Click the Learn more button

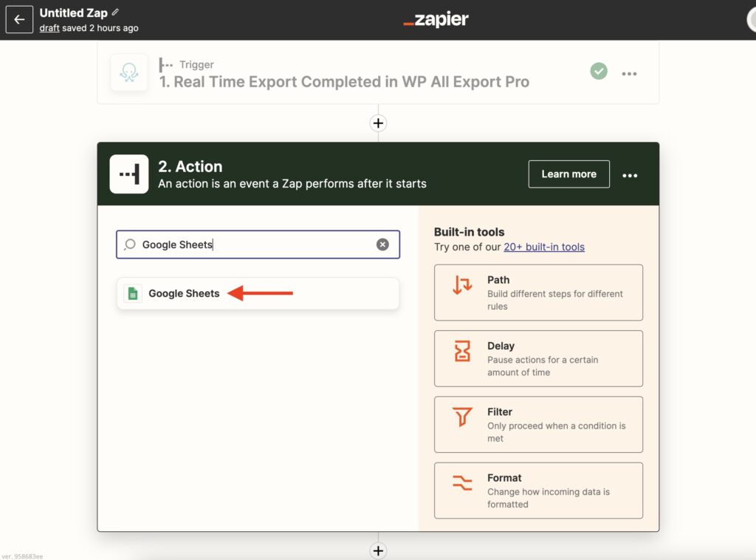[568, 174]
